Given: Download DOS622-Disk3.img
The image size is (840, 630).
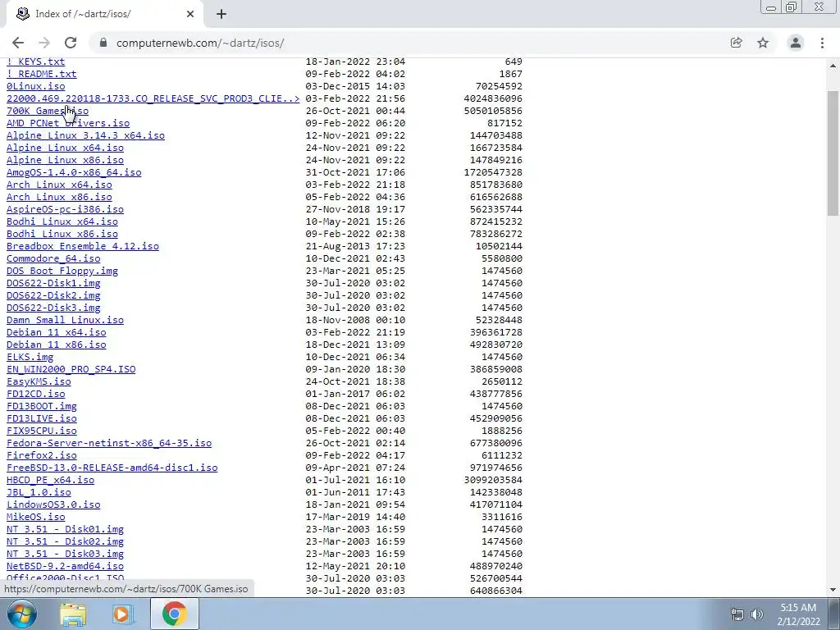Looking at the screenshot, I should tap(53, 308).
